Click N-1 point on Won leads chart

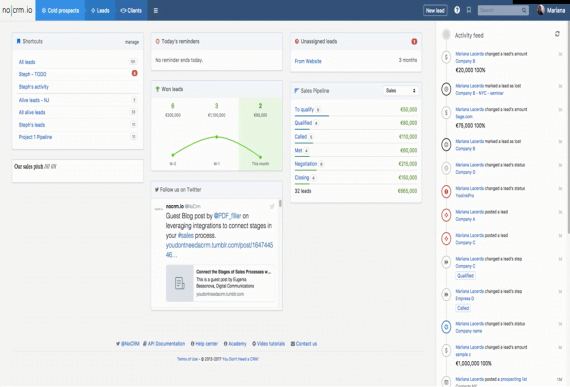[x=217, y=137]
